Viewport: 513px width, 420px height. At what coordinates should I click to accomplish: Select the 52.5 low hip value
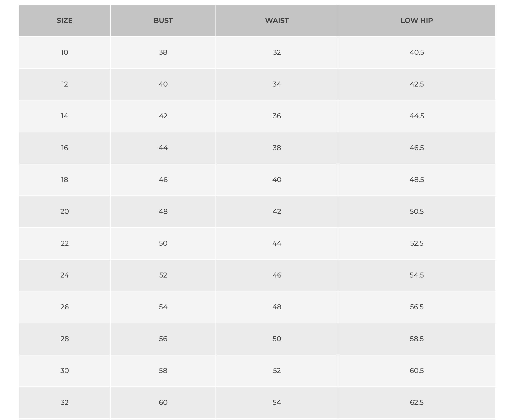(417, 243)
